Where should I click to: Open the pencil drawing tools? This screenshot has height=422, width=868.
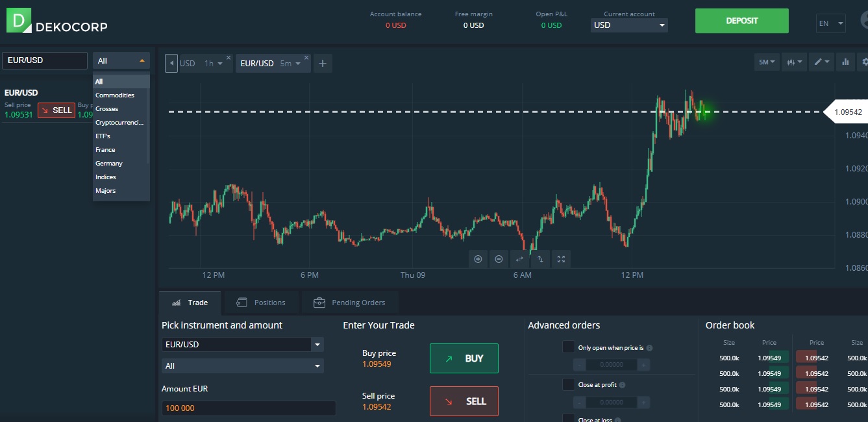click(821, 62)
